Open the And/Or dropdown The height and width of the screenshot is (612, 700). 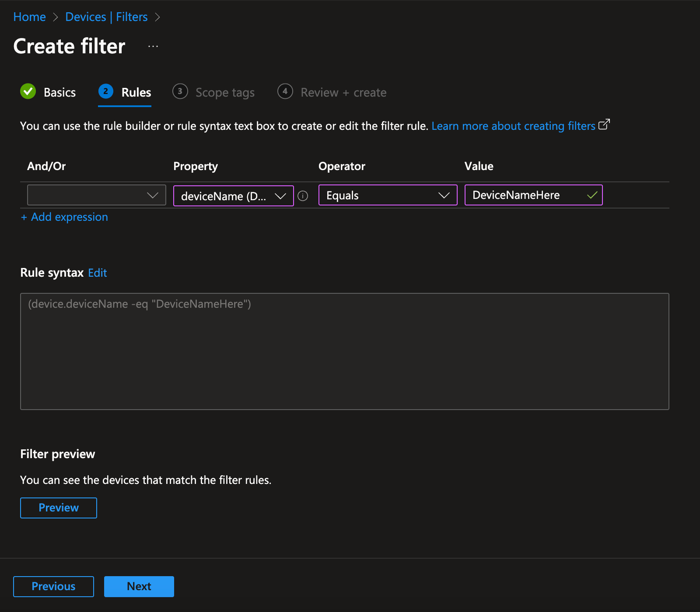coord(96,195)
